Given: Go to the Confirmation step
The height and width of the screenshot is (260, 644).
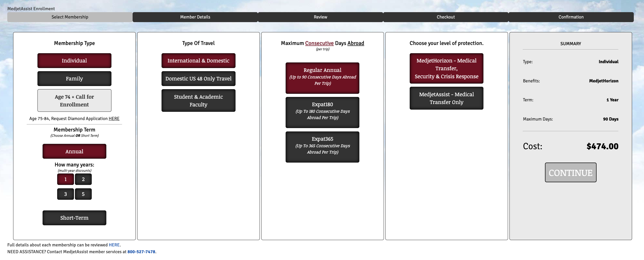Looking at the screenshot, I should pyautogui.click(x=571, y=17).
